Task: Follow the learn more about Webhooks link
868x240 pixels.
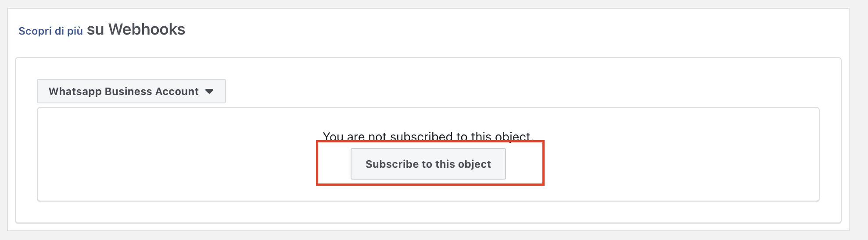Action: click(x=50, y=31)
